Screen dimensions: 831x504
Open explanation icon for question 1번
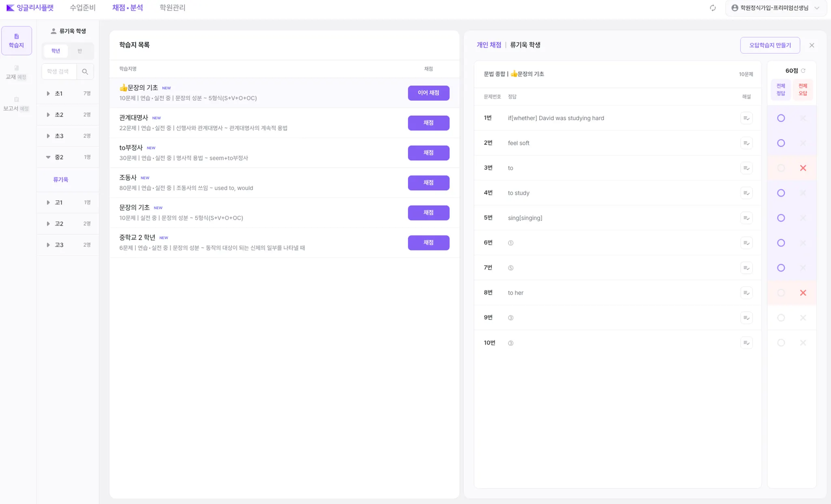[746, 118]
